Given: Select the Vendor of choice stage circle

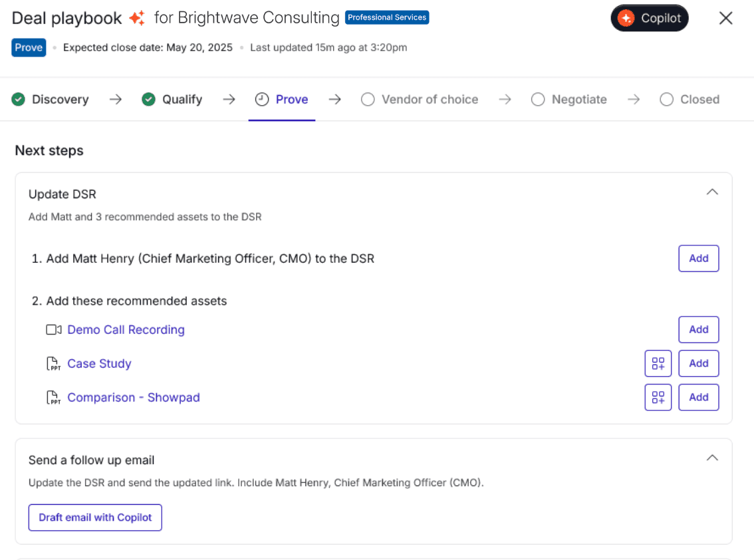Looking at the screenshot, I should (368, 99).
